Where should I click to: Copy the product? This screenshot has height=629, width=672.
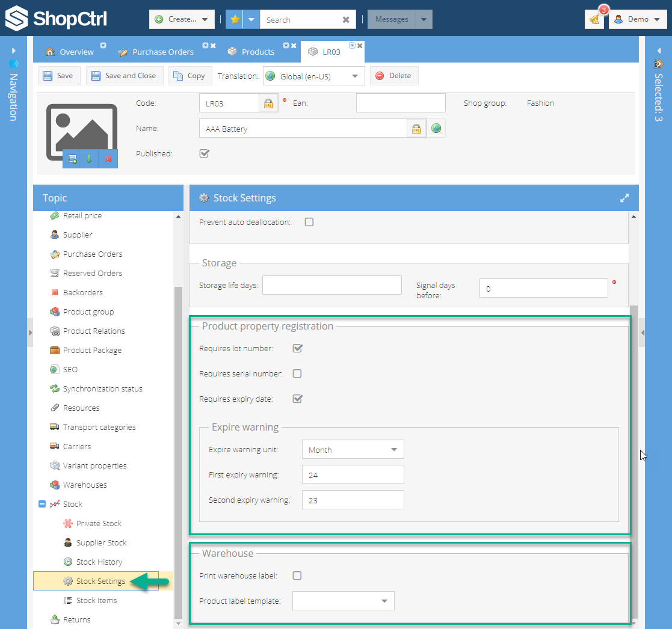coord(190,76)
